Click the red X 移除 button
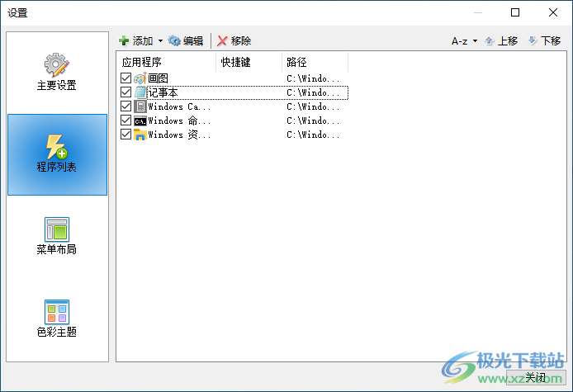This screenshot has width=573, height=392. (x=234, y=40)
